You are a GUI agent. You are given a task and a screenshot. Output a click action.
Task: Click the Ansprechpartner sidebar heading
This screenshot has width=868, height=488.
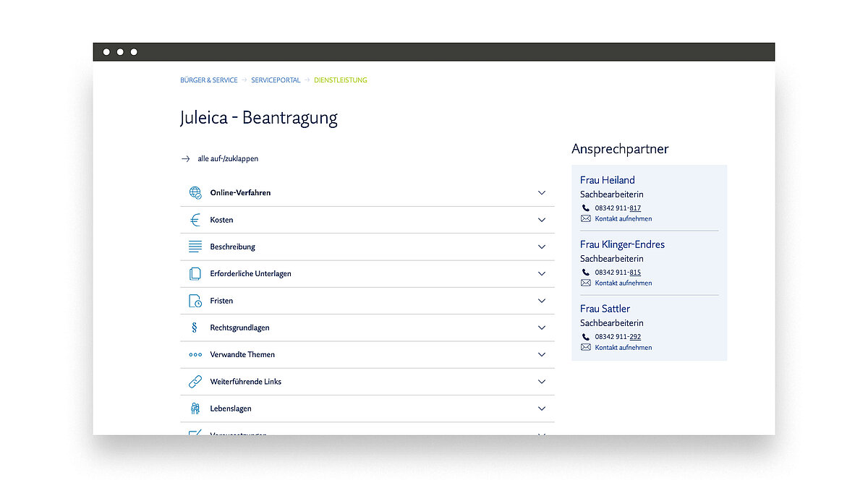click(620, 149)
